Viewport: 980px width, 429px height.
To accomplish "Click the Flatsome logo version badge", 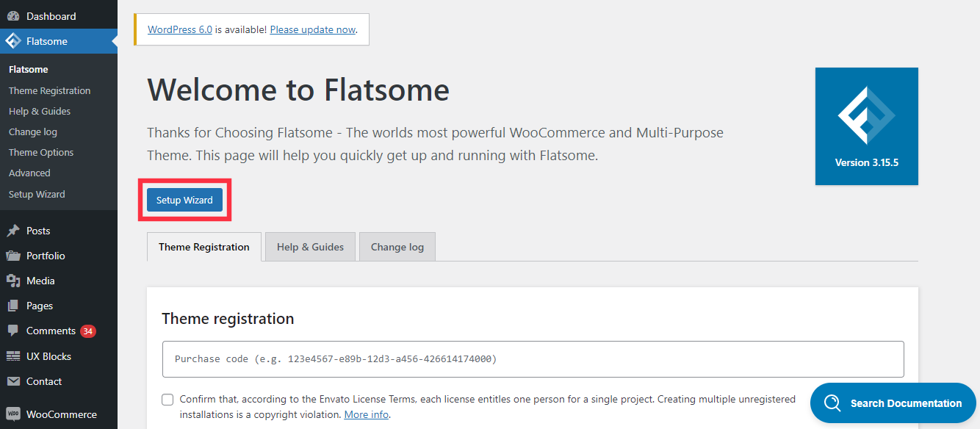I will (867, 126).
